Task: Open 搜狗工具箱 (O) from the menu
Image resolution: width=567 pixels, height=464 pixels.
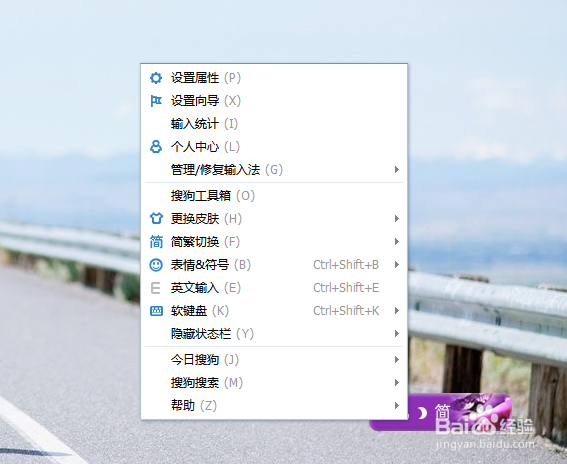Action: [274, 196]
